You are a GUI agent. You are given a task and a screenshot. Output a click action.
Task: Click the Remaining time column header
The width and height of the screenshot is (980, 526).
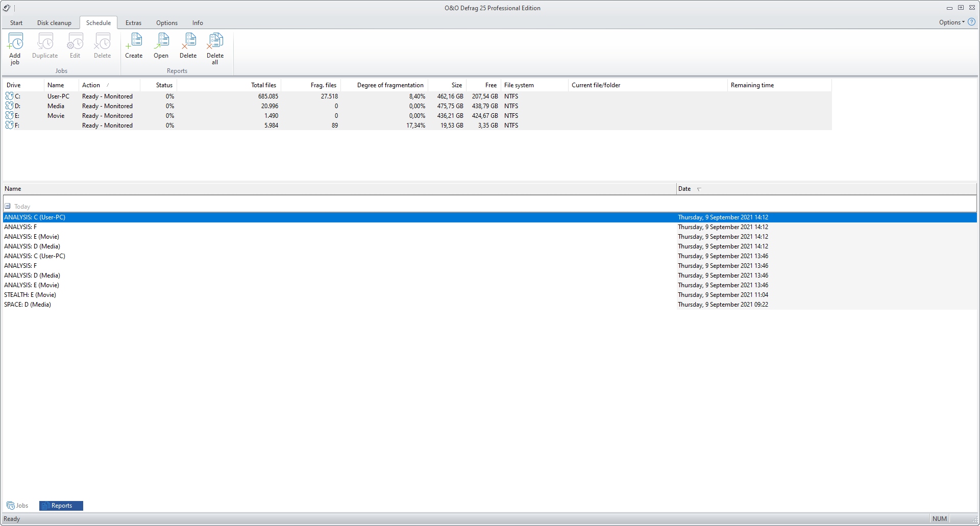(779, 85)
